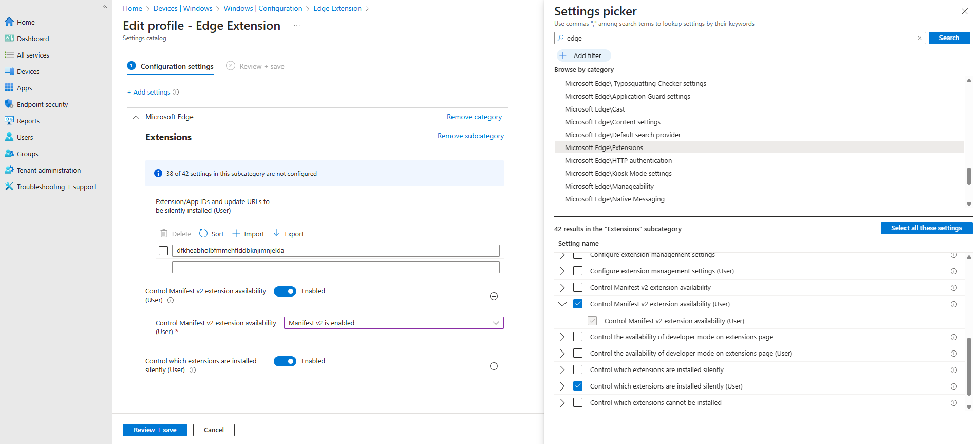This screenshot has width=980, height=444.
Task: Expand Configure extension management settings (User) row
Action: [x=562, y=271]
